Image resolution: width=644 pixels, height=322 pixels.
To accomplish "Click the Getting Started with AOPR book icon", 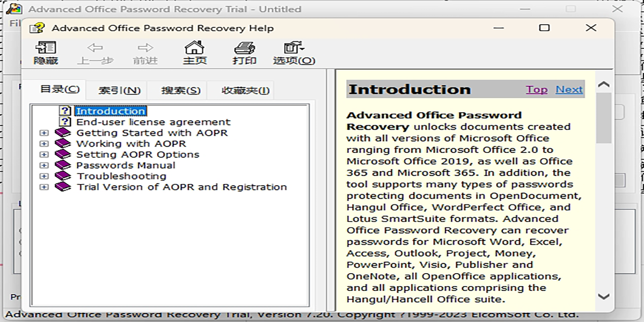I will click(x=63, y=133).
